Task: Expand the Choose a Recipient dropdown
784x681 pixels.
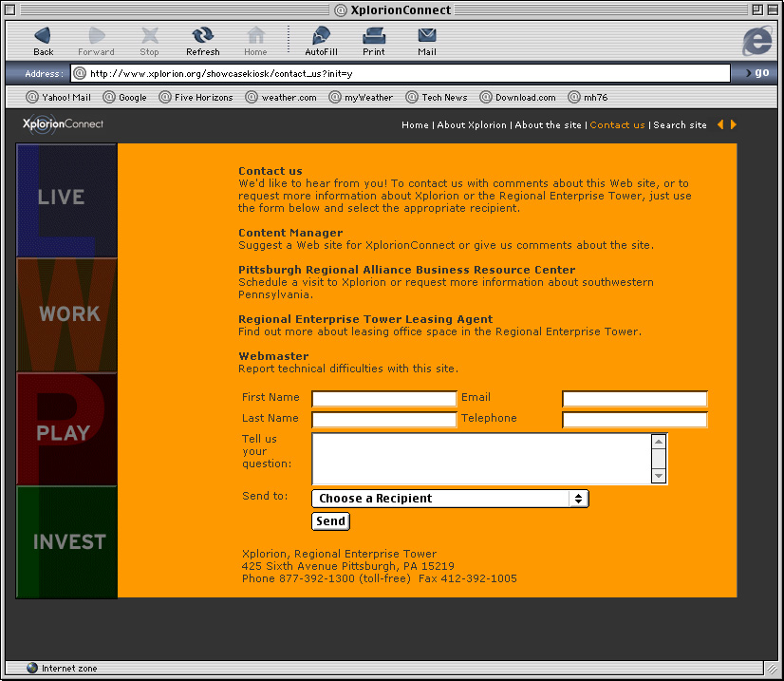Action: 450,499
